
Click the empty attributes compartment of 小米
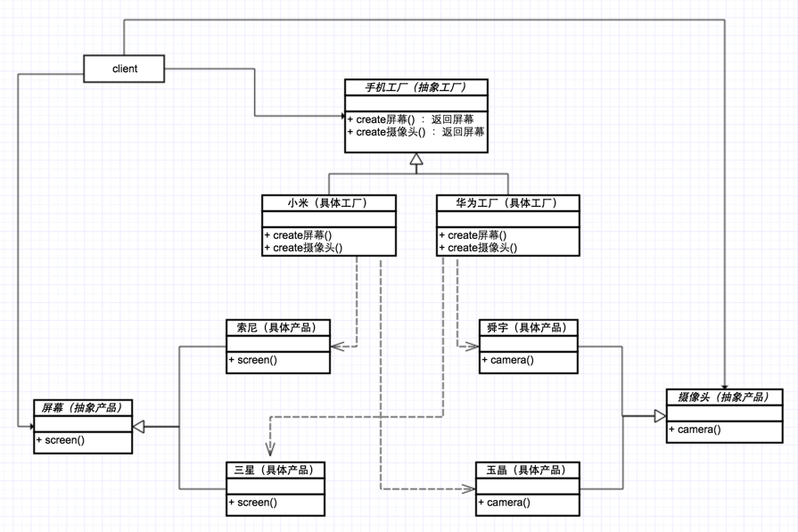click(x=329, y=219)
